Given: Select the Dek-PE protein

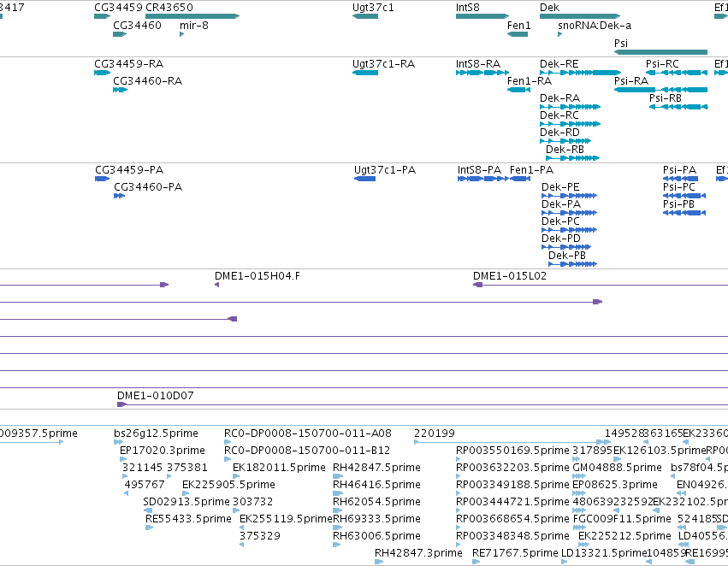Looking at the screenshot, I should point(569,196).
